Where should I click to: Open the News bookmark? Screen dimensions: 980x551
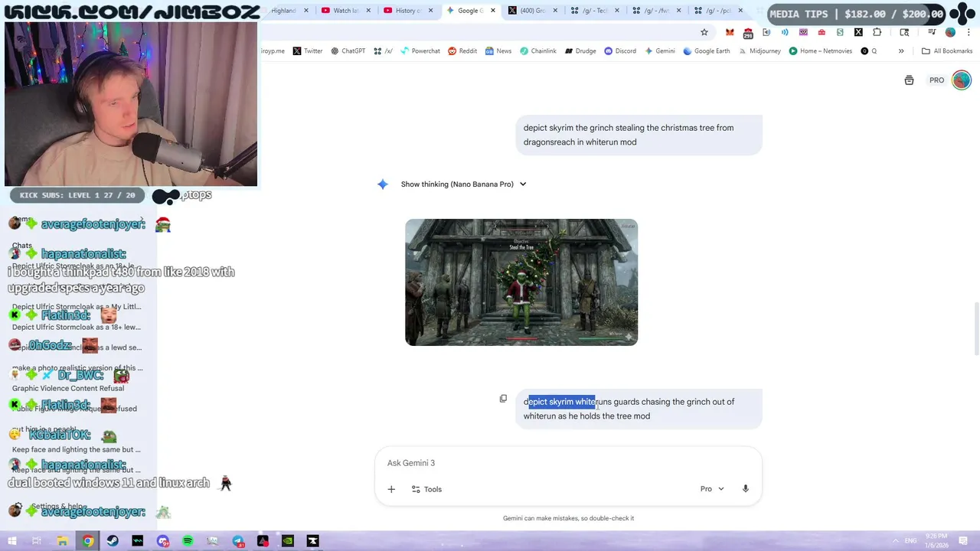(498, 51)
